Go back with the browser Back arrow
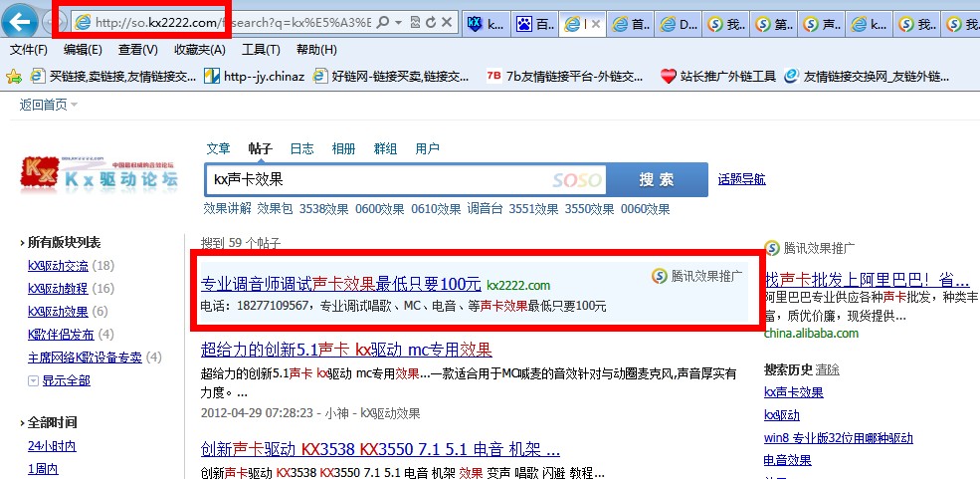The height and width of the screenshot is (479, 980). pyautogui.click(x=20, y=23)
